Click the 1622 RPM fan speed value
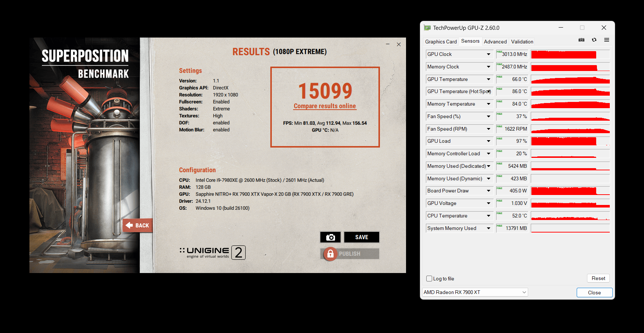The width and height of the screenshot is (644, 333). click(x=512, y=129)
